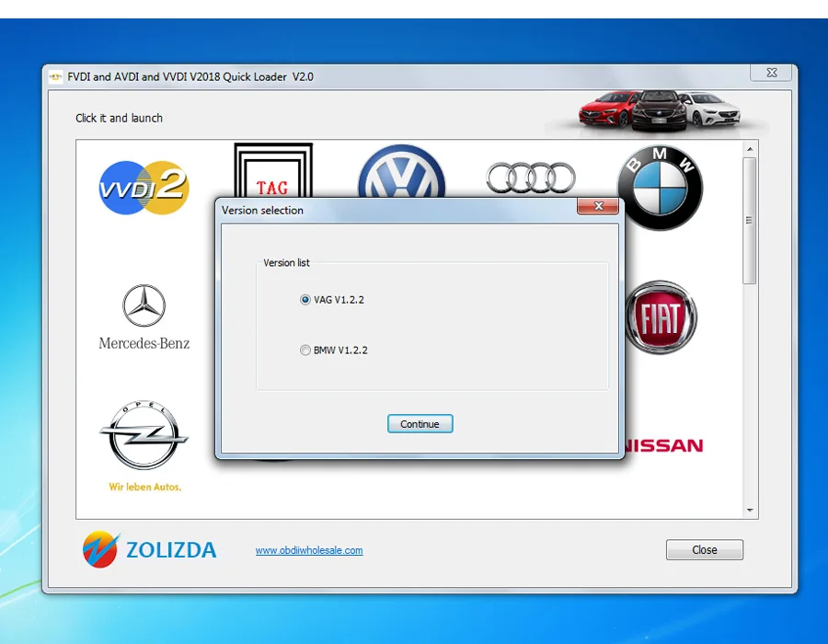Select the VAG V1.2.2 radio button
This screenshot has width=828, height=644.
click(305, 300)
